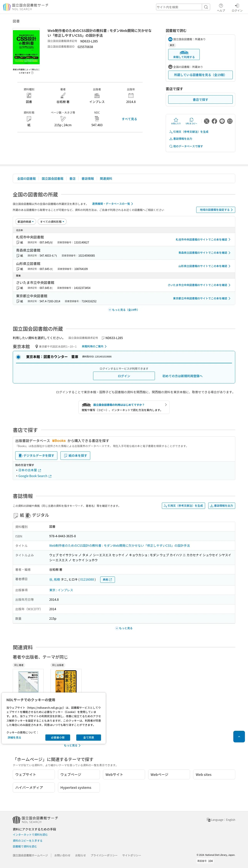Jump to 書誌情報 tab
Image resolution: width=248 pixels, height=868 pixels.
tap(87, 179)
